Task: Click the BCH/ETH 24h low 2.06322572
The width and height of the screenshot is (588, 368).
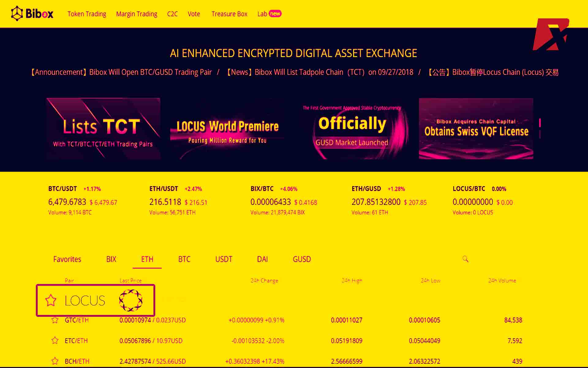Action: (x=424, y=361)
